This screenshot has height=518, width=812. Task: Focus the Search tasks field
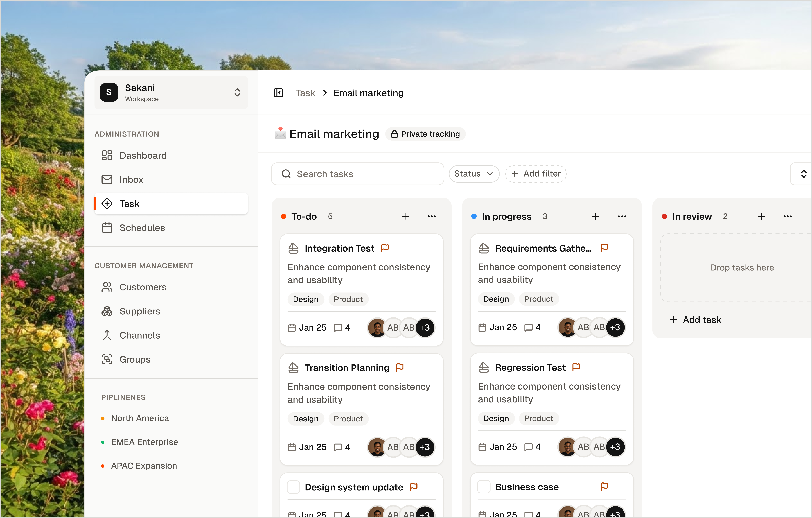[x=357, y=174]
